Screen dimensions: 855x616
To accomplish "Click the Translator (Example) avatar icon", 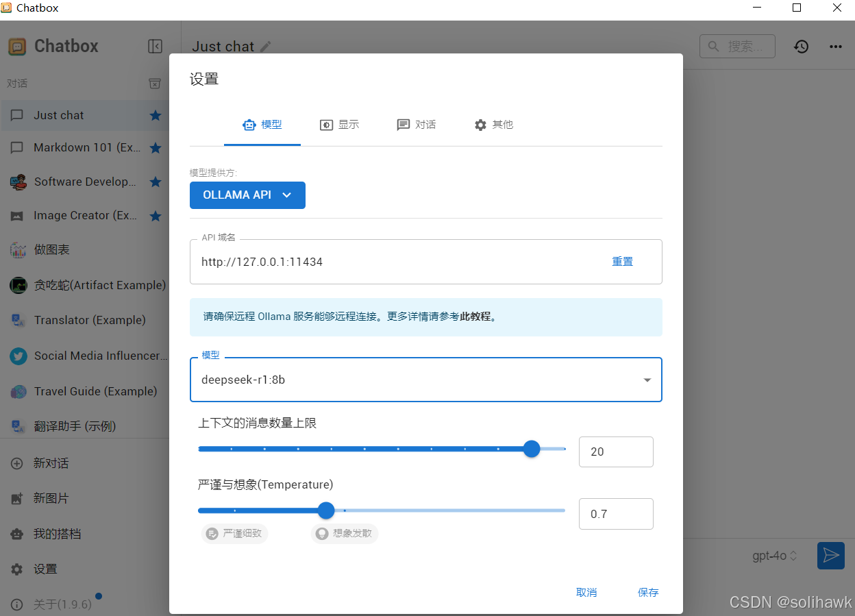I will [x=18, y=320].
